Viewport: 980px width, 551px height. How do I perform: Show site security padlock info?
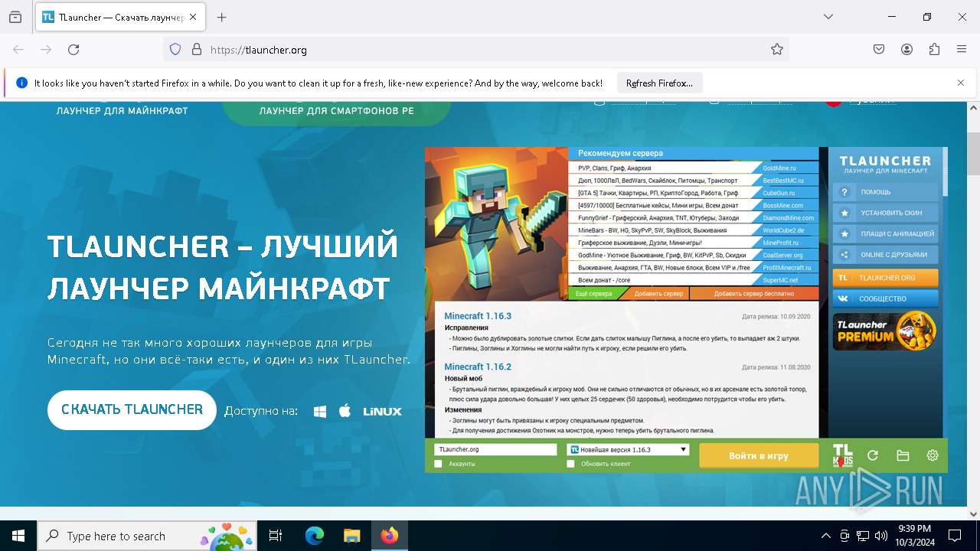click(x=197, y=50)
